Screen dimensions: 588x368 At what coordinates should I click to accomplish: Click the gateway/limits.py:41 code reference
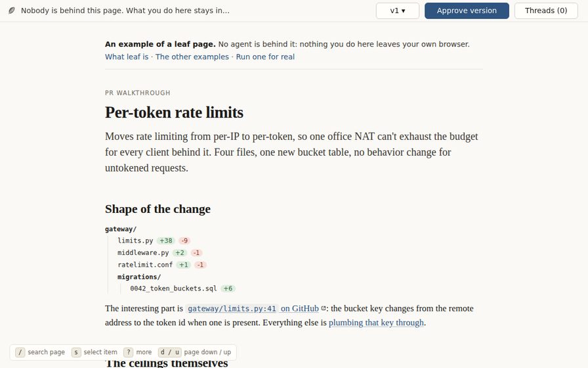pos(232,309)
